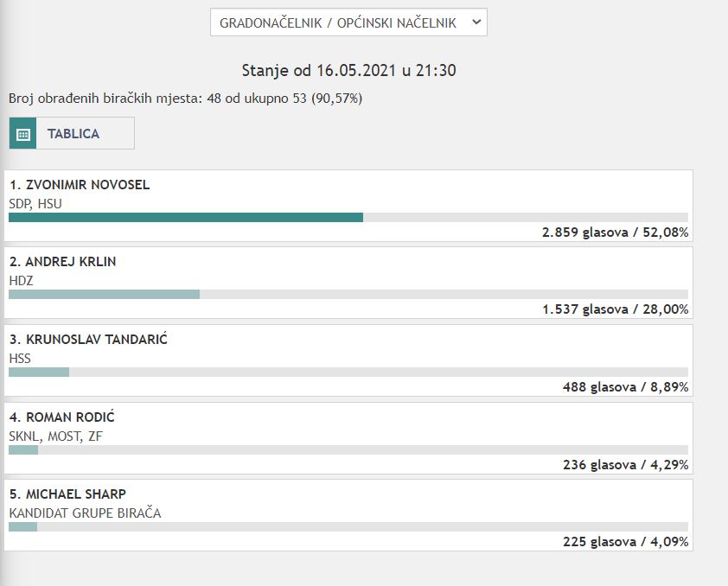Select candidate Andrej Krlin
This screenshot has height=586, width=728.
click(62, 262)
